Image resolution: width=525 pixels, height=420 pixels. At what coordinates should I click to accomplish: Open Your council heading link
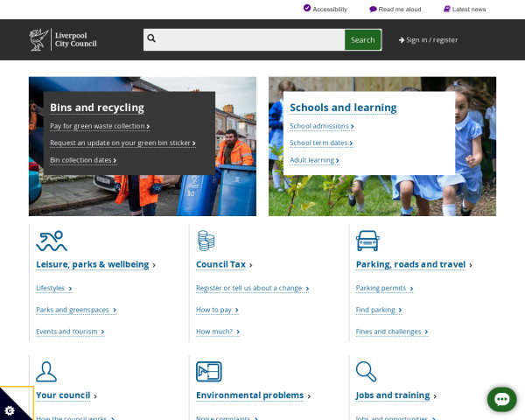(x=63, y=395)
